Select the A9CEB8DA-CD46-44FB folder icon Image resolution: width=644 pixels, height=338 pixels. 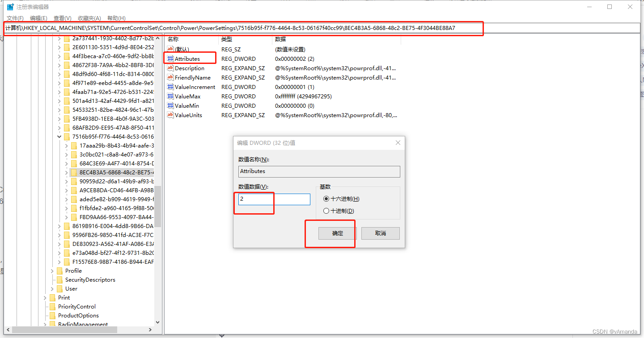(x=74, y=190)
